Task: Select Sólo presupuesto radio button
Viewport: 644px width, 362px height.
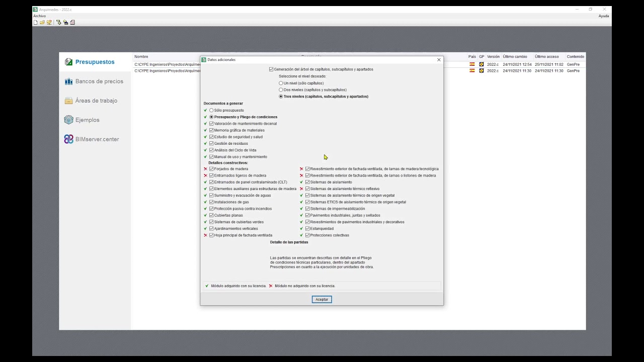Action: pos(211,110)
